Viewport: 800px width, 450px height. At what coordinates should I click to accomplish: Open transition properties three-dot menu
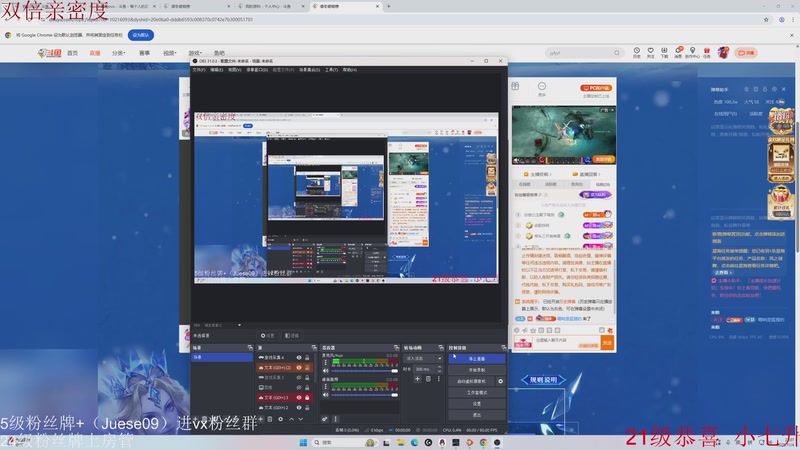click(x=439, y=379)
